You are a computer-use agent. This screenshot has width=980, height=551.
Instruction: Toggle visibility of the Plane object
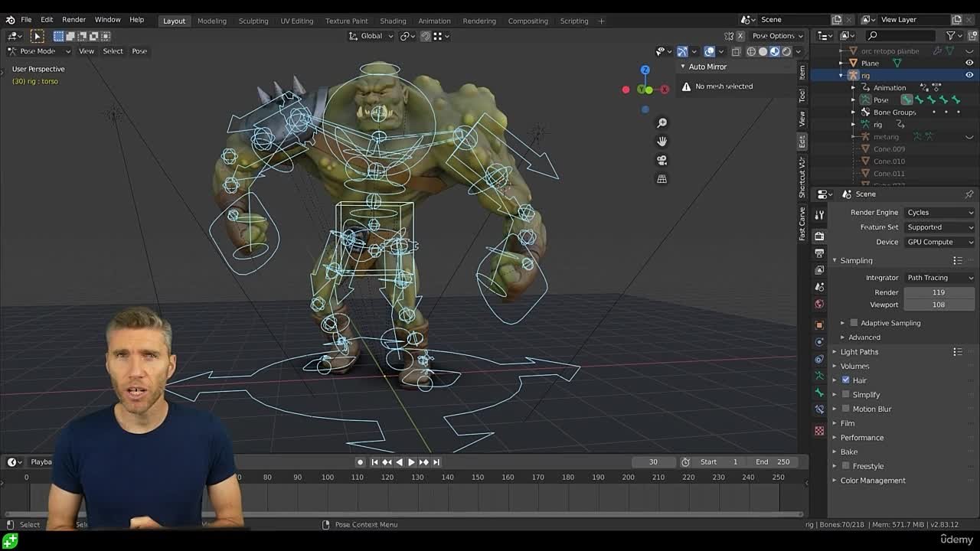tap(969, 64)
